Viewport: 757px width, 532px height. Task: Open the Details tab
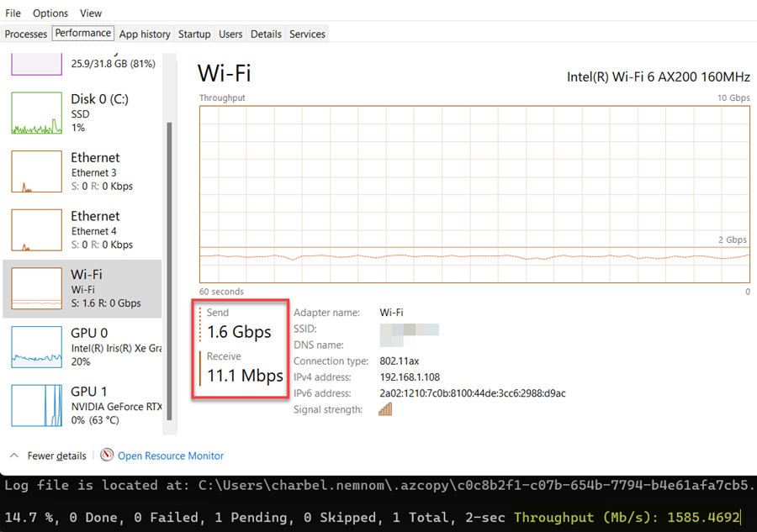[266, 34]
